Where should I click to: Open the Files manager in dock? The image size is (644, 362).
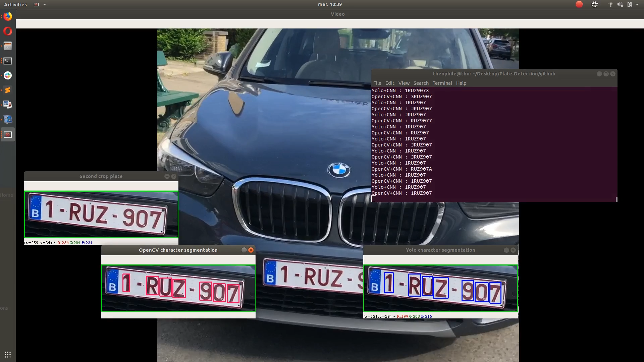(x=8, y=46)
